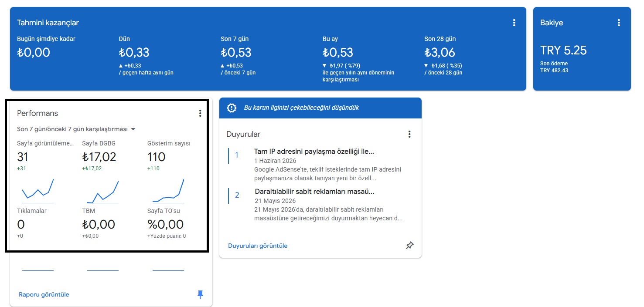The image size is (644, 307).
Task: Open announcement Daraltılabilir sabit reklamları masaü...
Action: (314, 192)
